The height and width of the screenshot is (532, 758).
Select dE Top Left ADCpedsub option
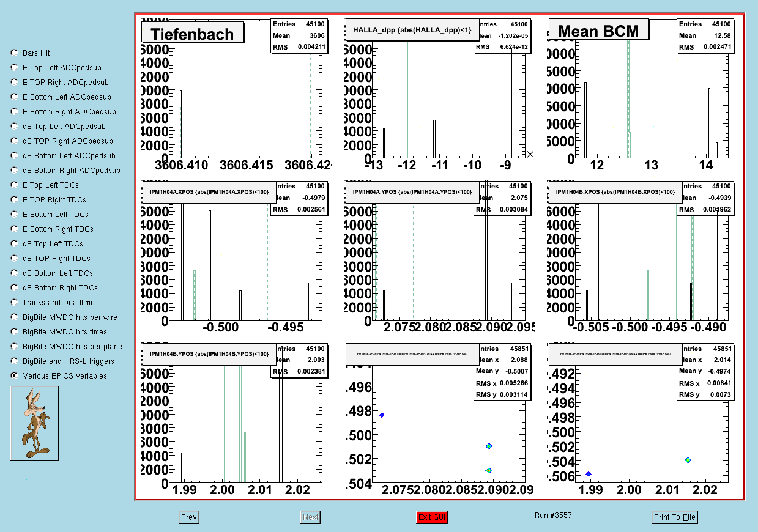click(14, 127)
